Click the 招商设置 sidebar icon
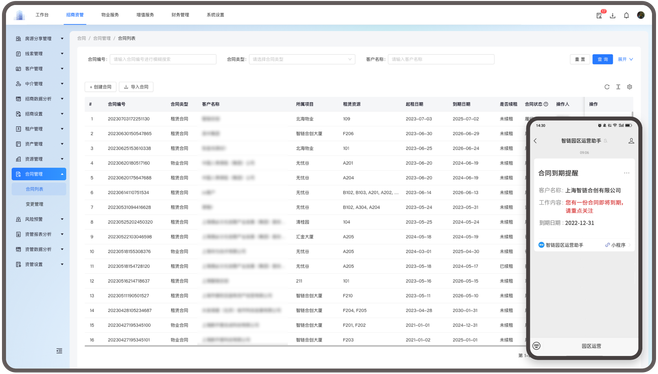Screen dimensions: 658x374 18,114
